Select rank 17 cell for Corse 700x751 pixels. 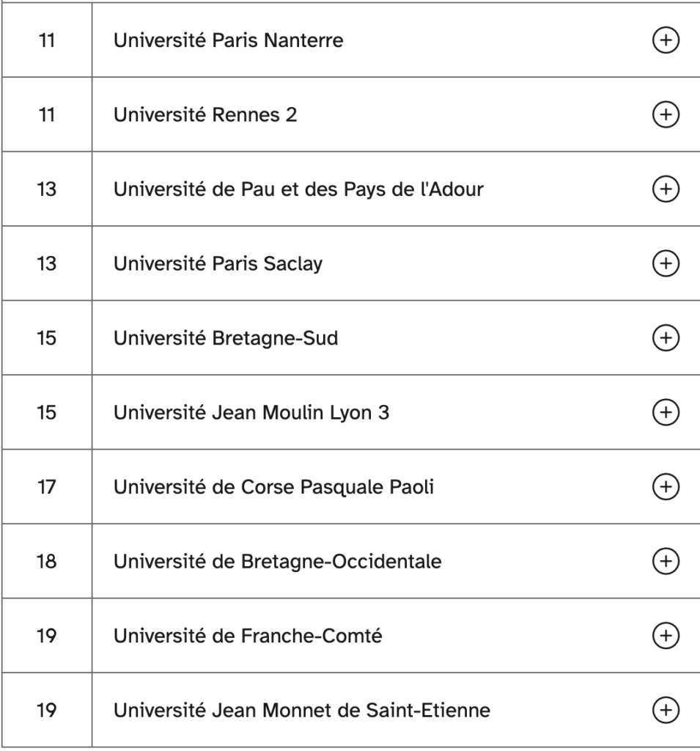pyautogui.click(x=47, y=487)
